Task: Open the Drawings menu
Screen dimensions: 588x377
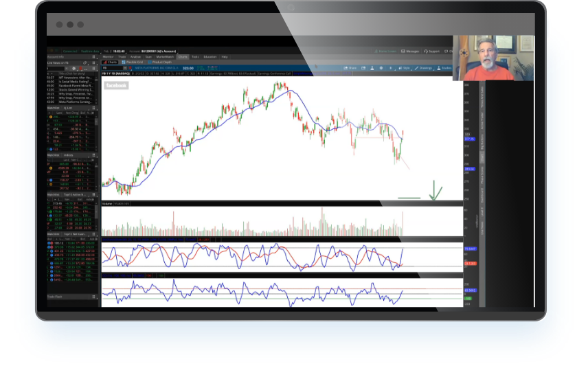Action: [x=423, y=68]
